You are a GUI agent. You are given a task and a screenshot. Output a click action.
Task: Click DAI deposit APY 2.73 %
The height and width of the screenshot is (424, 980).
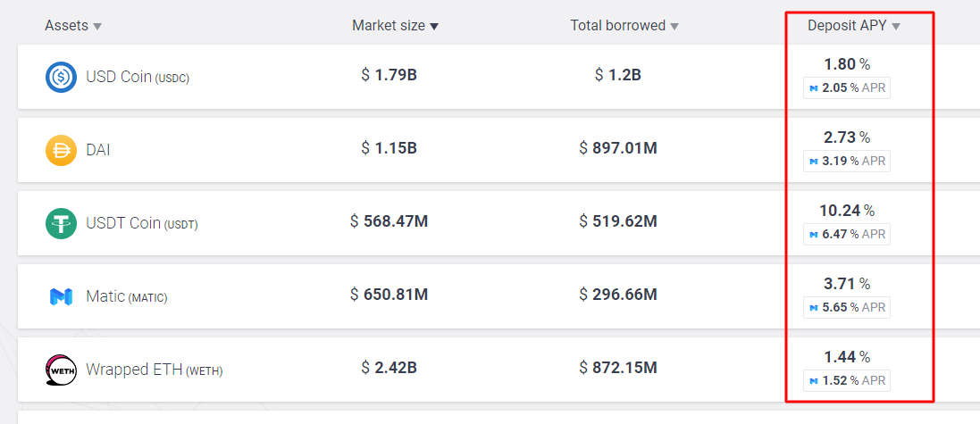(x=847, y=137)
